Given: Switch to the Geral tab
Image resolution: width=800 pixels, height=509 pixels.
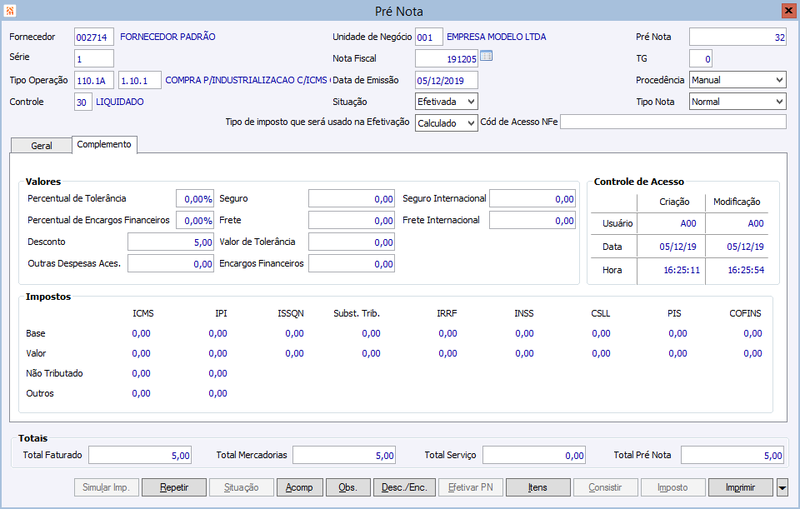Looking at the screenshot, I should click(41, 145).
